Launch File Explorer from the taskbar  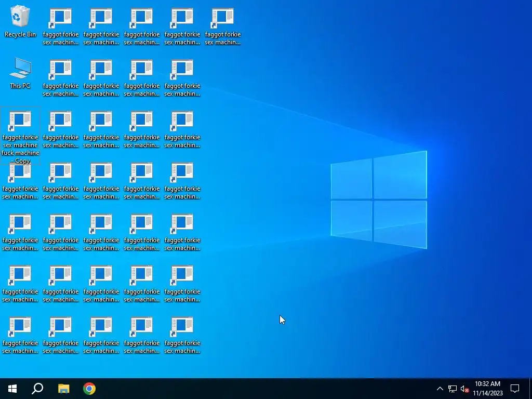(x=63, y=389)
